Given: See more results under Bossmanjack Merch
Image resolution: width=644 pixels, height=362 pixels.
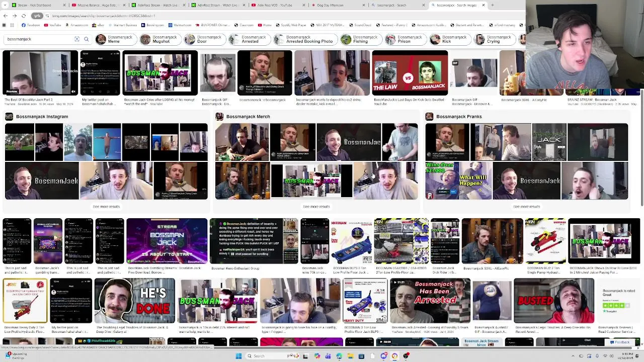Looking at the screenshot, I should coord(316,207).
